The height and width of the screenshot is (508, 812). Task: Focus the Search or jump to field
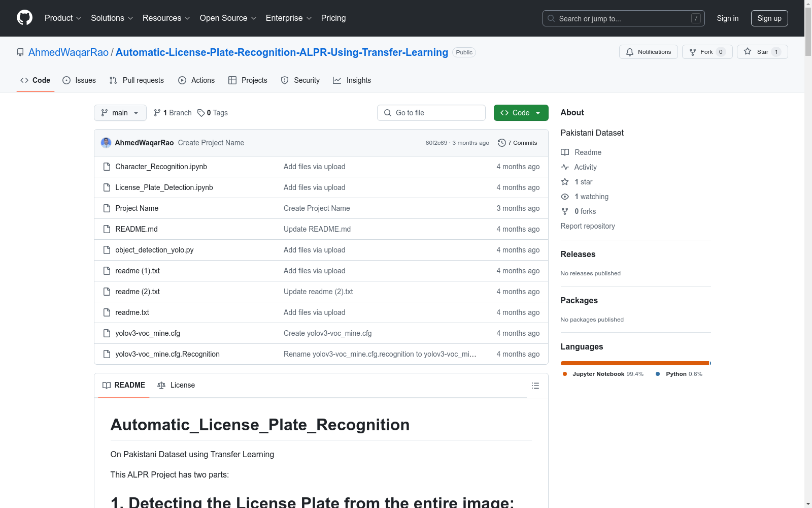[624, 18]
